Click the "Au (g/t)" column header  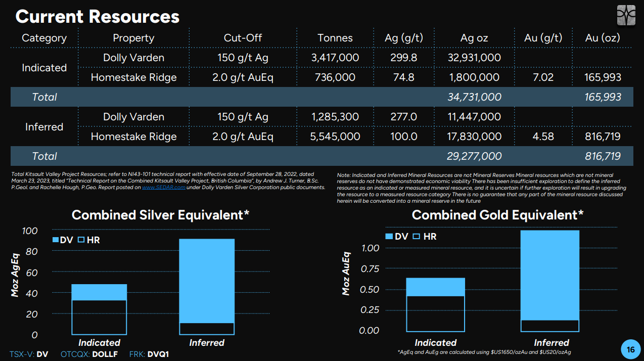(x=543, y=38)
